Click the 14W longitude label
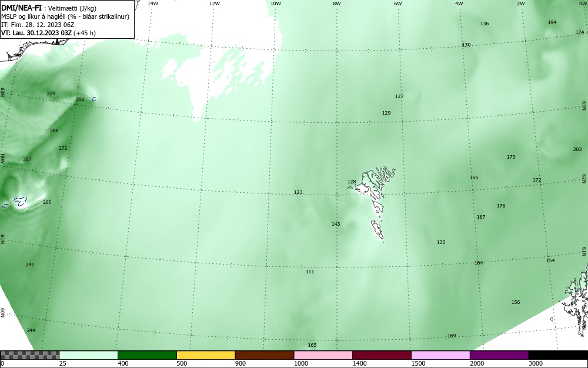The image size is (588, 368). [x=153, y=4]
